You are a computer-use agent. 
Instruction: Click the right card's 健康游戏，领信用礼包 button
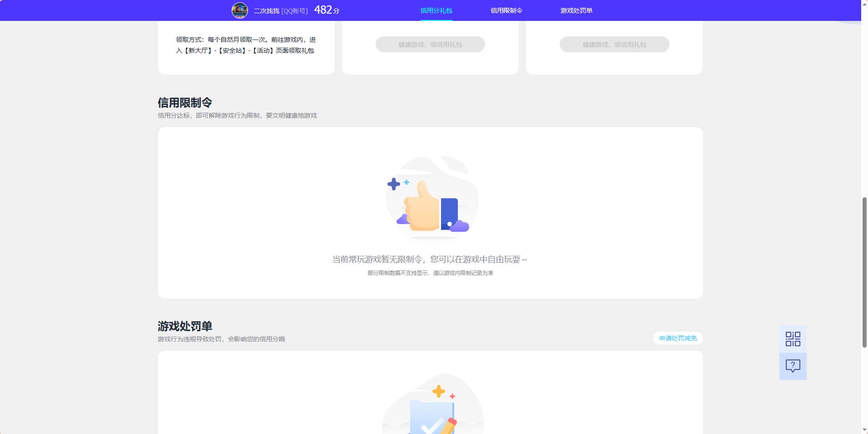[x=614, y=45]
